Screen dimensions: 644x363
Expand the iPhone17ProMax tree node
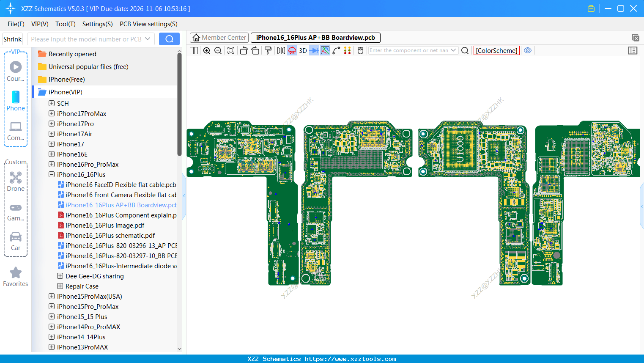52,113
